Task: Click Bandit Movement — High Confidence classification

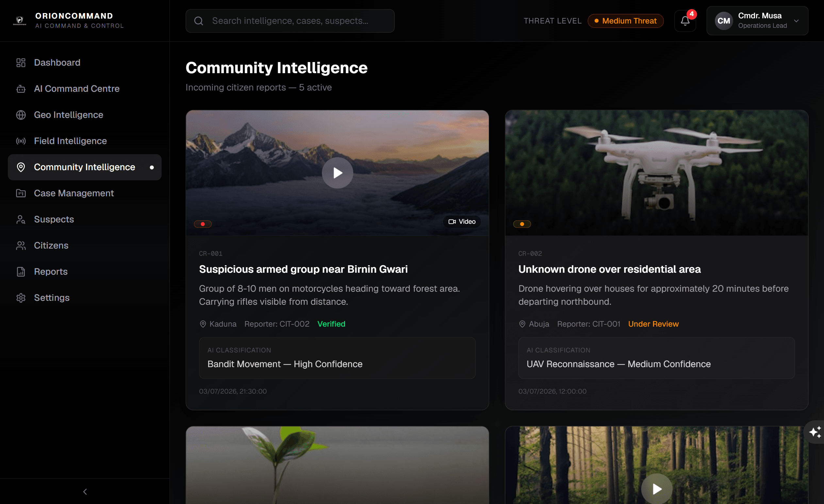Action: coord(285,364)
